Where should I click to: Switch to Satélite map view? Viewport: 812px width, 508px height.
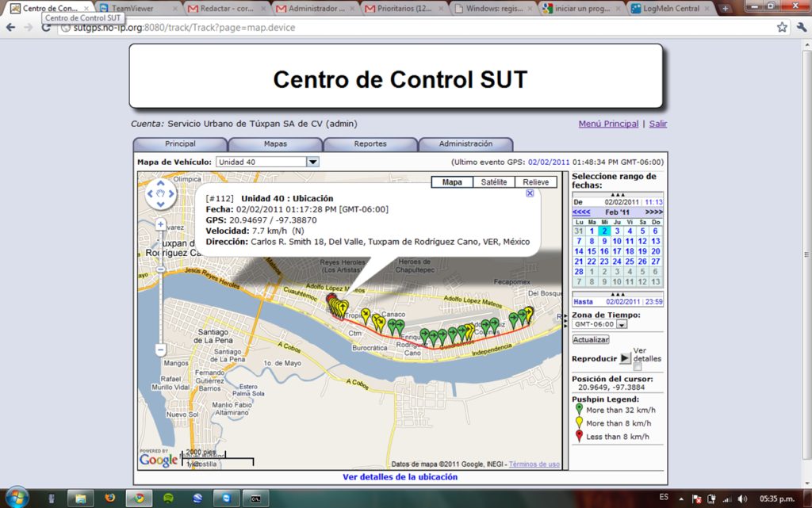pyautogui.click(x=493, y=182)
